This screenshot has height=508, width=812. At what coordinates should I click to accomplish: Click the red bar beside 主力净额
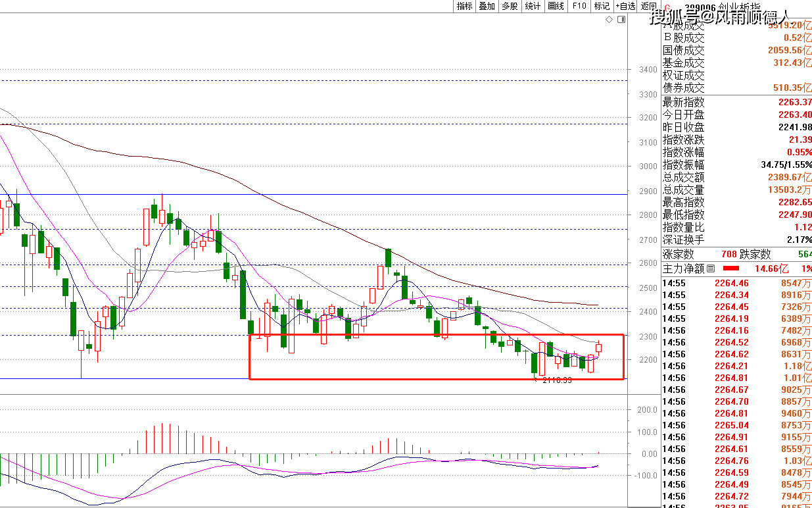[x=730, y=268]
